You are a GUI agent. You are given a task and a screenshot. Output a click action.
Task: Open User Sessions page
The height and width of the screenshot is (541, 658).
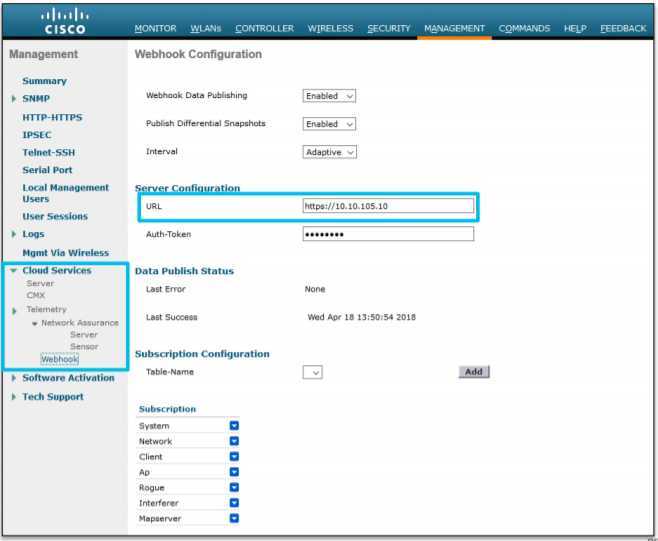pyautogui.click(x=55, y=217)
